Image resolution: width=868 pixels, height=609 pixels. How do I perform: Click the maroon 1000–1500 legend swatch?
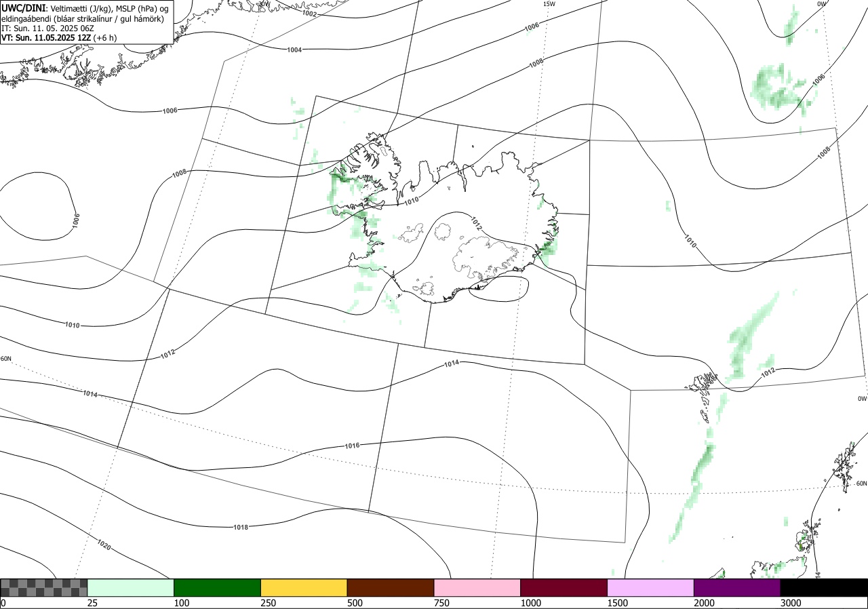564,587
